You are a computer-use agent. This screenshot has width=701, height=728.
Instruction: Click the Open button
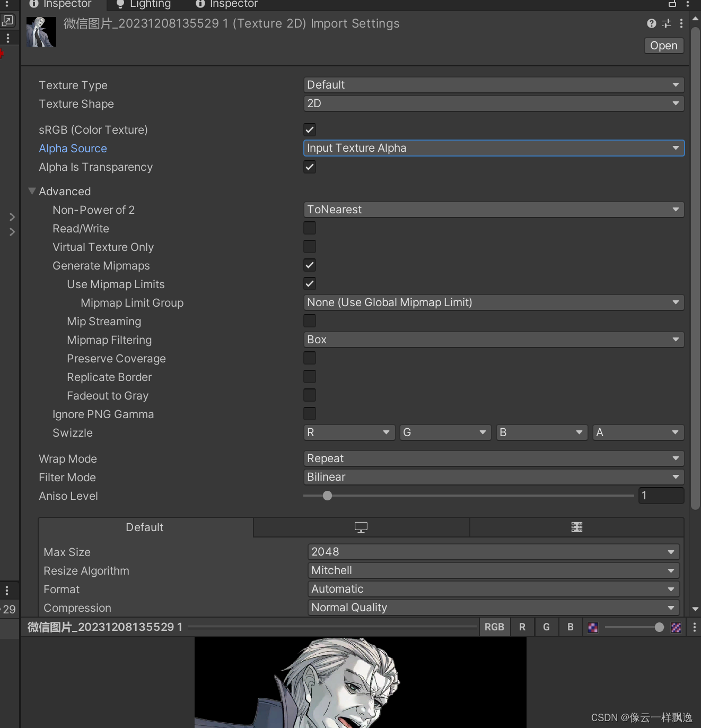tap(664, 46)
